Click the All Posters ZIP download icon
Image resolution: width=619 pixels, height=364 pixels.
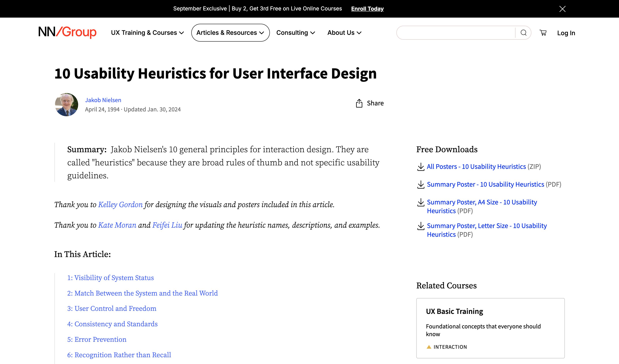coord(421,167)
